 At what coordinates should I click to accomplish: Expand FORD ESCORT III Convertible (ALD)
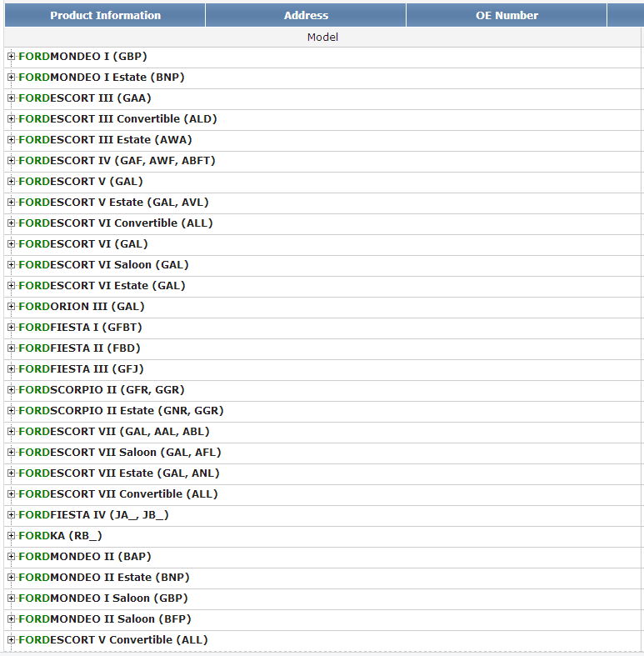[12, 119]
